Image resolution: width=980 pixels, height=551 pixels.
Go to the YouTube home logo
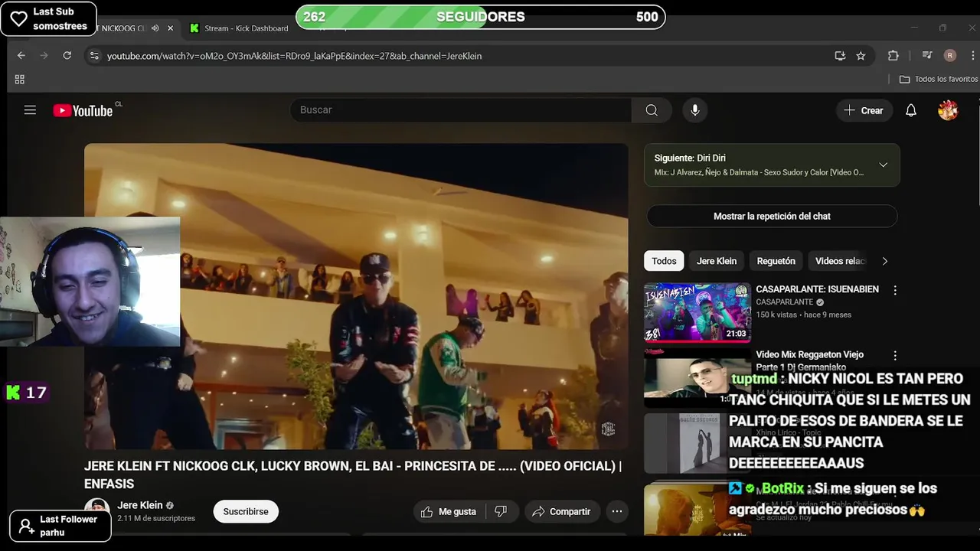83,111
